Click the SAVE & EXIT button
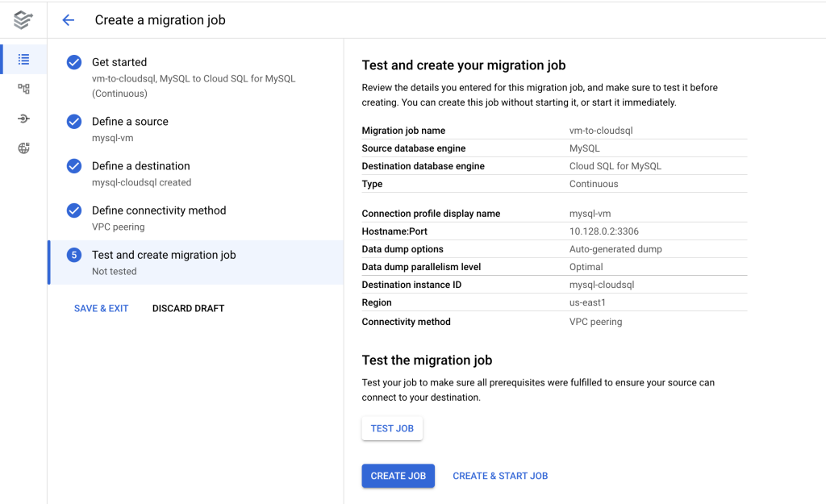The height and width of the screenshot is (504, 826). tap(101, 308)
